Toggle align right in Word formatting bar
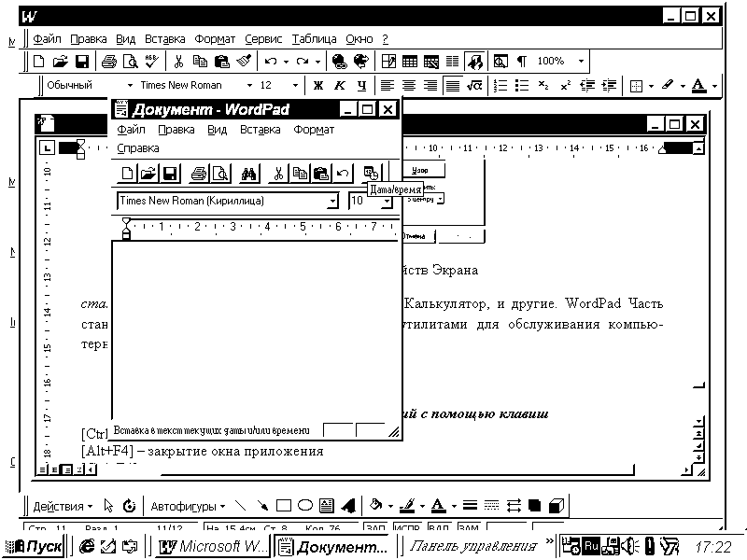747x560 pixels. (430, 85)
